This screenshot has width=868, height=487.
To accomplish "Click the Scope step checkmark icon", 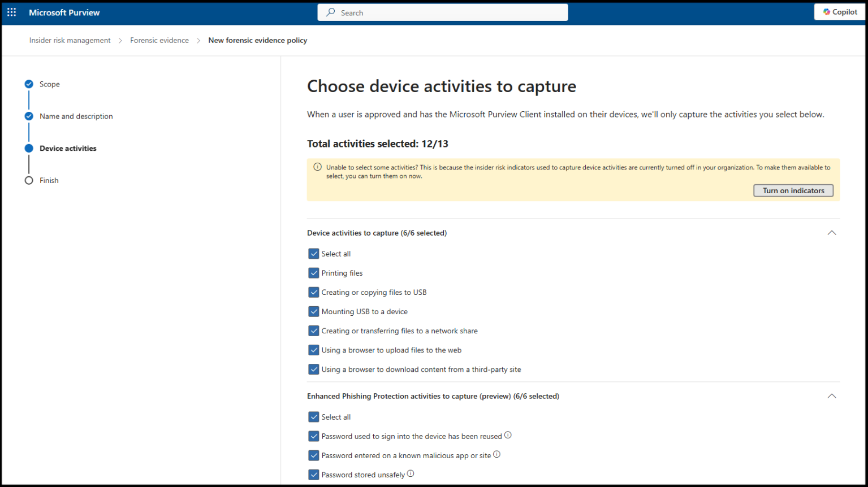I will 29,84.
